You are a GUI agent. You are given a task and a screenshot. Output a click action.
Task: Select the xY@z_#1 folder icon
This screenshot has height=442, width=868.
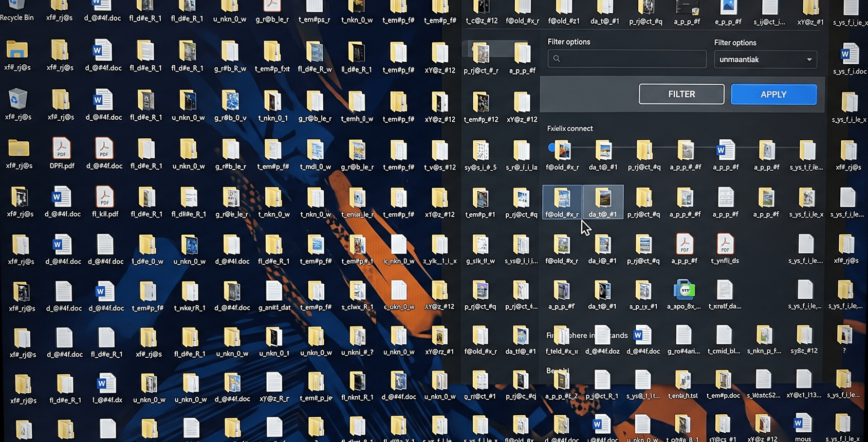coord(810,7)
